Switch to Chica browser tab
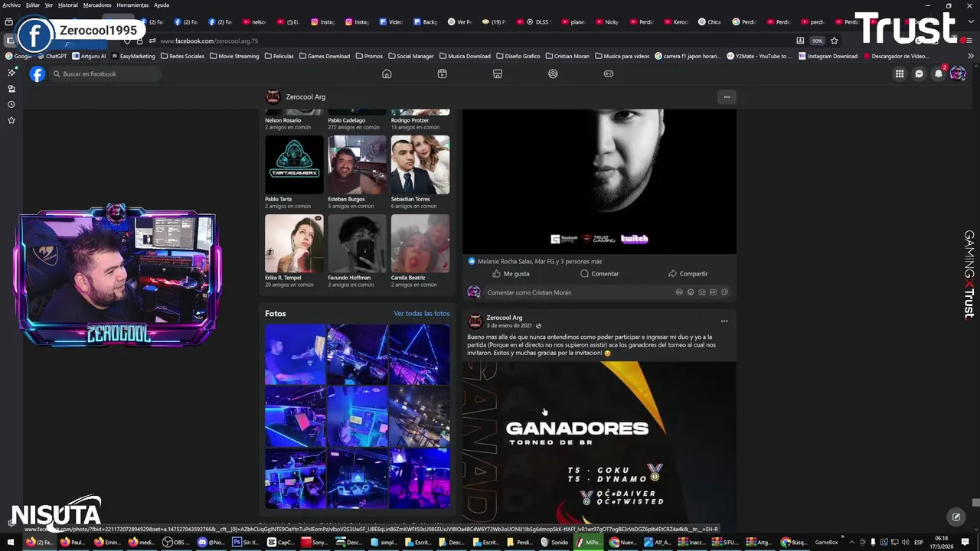980x551 pixels. tap(710, 22)
